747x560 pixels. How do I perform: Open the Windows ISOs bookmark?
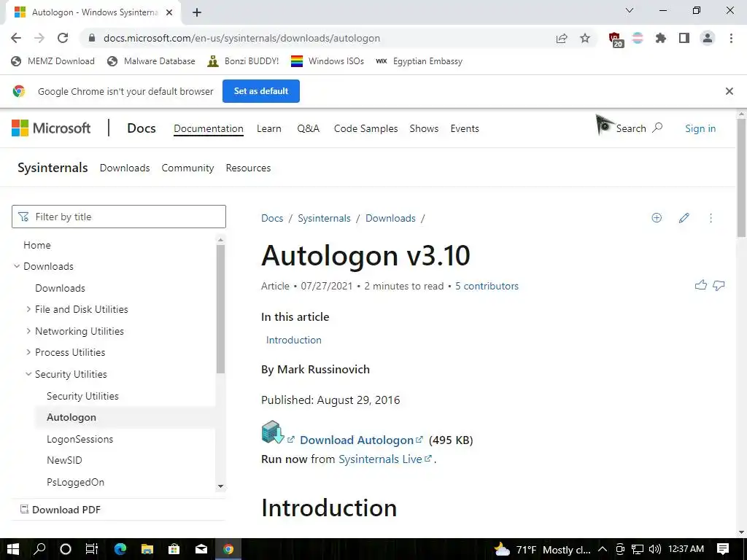(x=328, y=61)
